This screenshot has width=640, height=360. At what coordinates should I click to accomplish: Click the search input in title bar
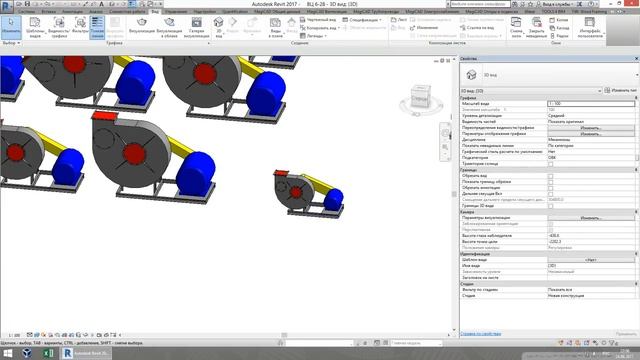pos(480,4)
